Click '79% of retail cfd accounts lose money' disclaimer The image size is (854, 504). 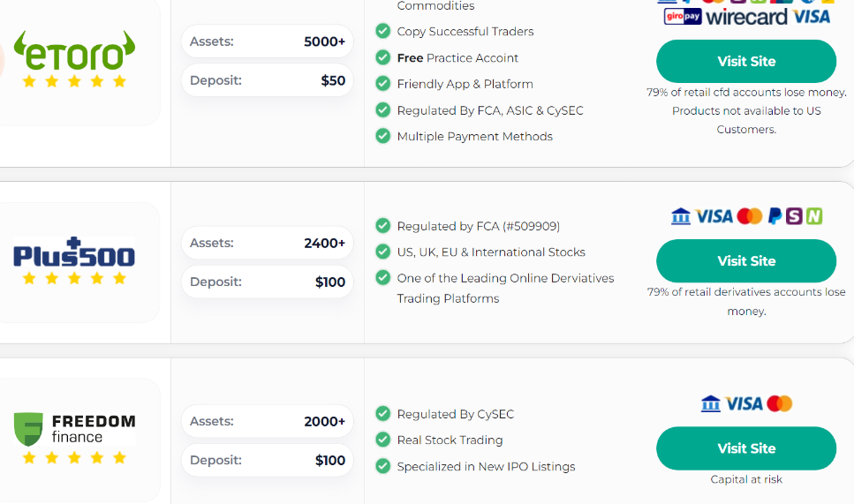tap(746, 93)
